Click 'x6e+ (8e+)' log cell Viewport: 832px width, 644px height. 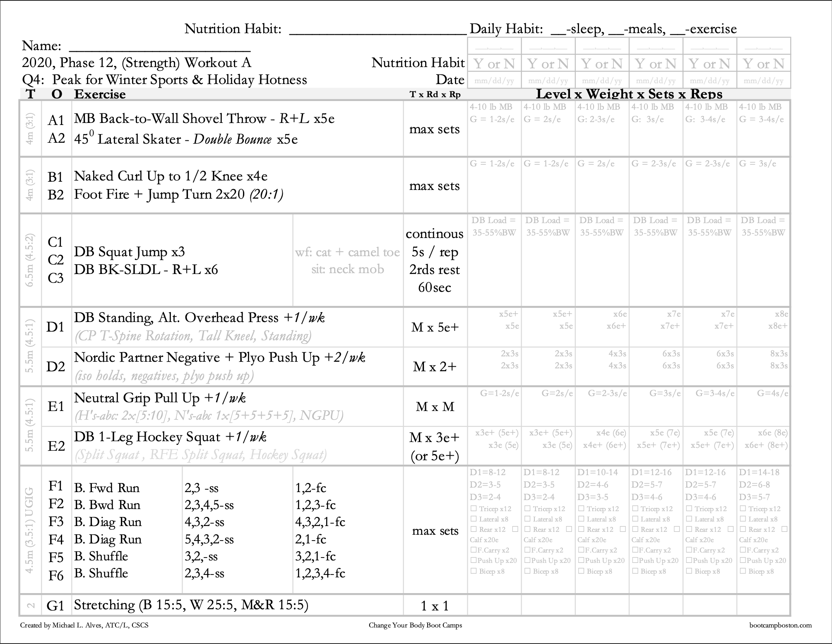766,445
